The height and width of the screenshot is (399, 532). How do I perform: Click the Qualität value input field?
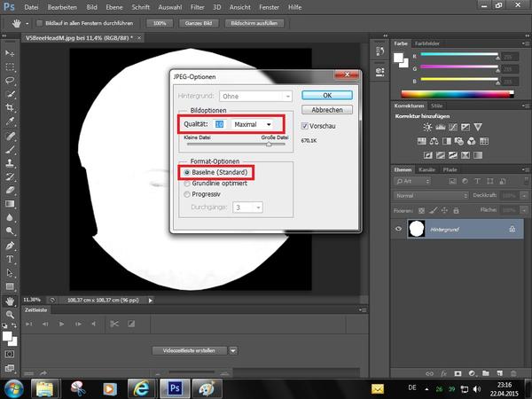coord(220,124)
